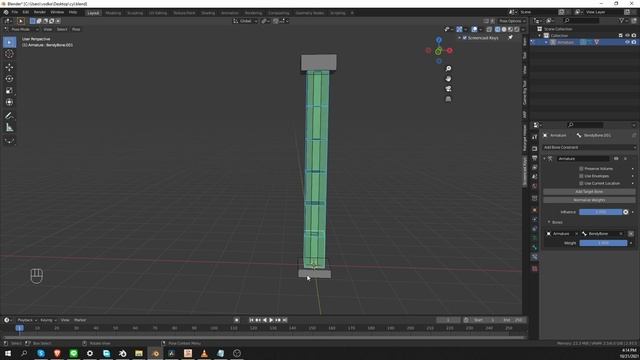The height and width of the screenshot is (360, 640).
Task: Toggle Collection exclude checkbox in outliner
Action: point(621,36)
